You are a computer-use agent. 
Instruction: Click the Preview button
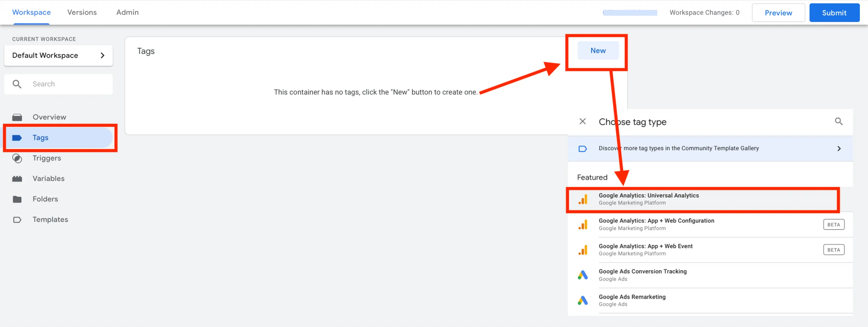coord(778,13)
